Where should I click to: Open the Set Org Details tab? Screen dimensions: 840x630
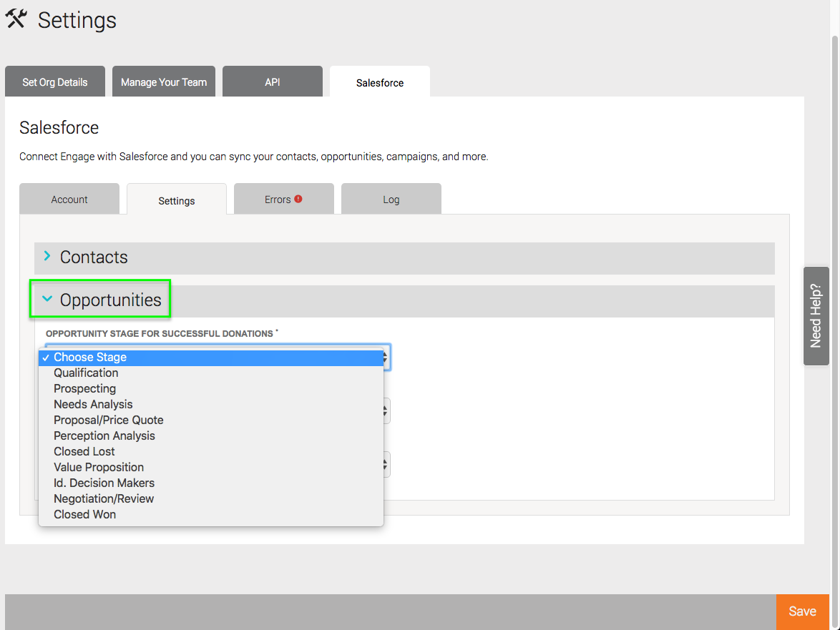54,82
